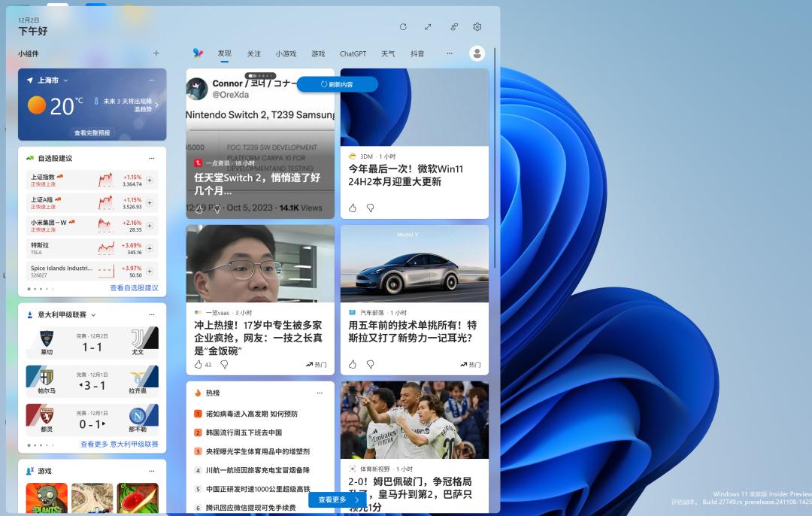The image size is (812, 516).
Task: Open more options on 游戏 widget
Action: tap(152, 472)
